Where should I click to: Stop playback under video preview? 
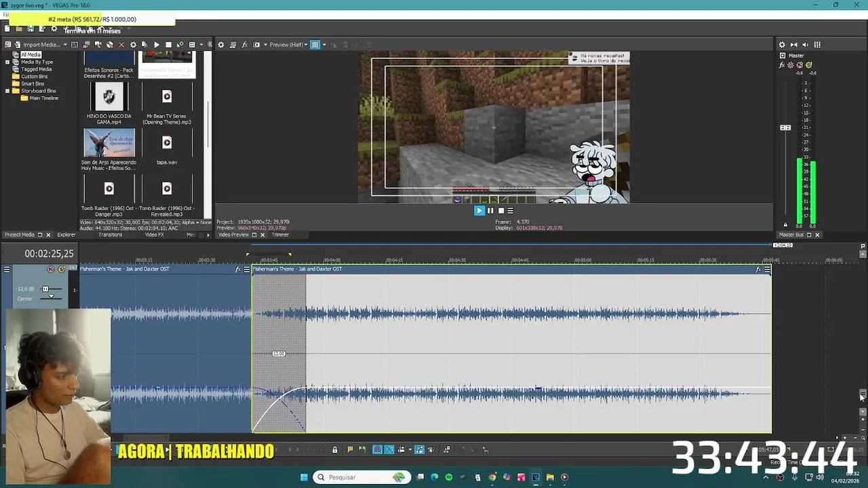pos(501,210)
